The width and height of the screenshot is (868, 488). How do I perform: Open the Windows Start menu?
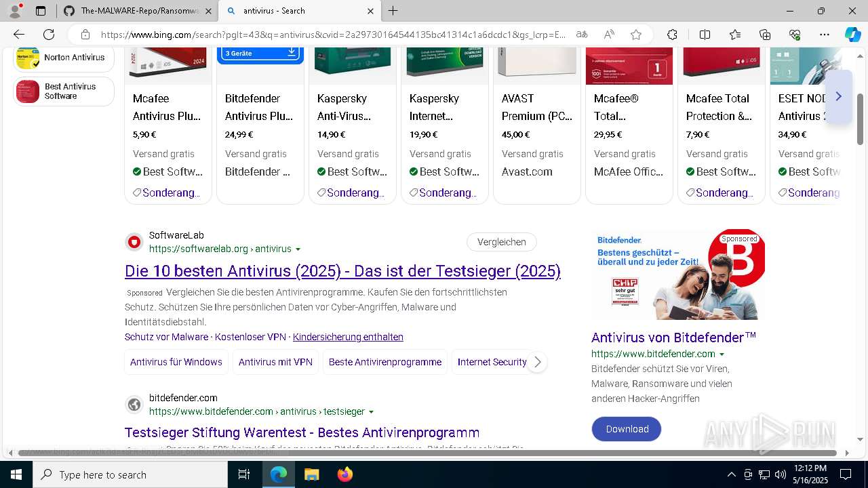[x=16, y=474]
